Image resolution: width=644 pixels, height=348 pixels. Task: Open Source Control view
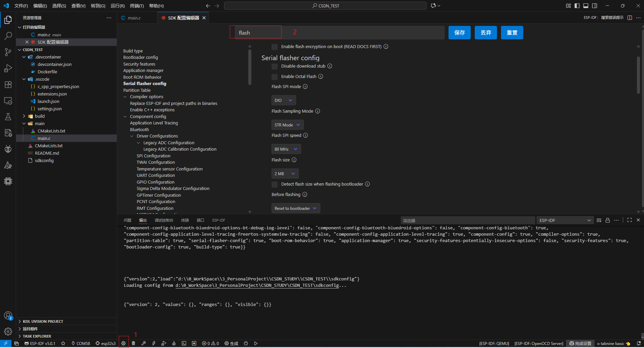click(x=8, y=52)
